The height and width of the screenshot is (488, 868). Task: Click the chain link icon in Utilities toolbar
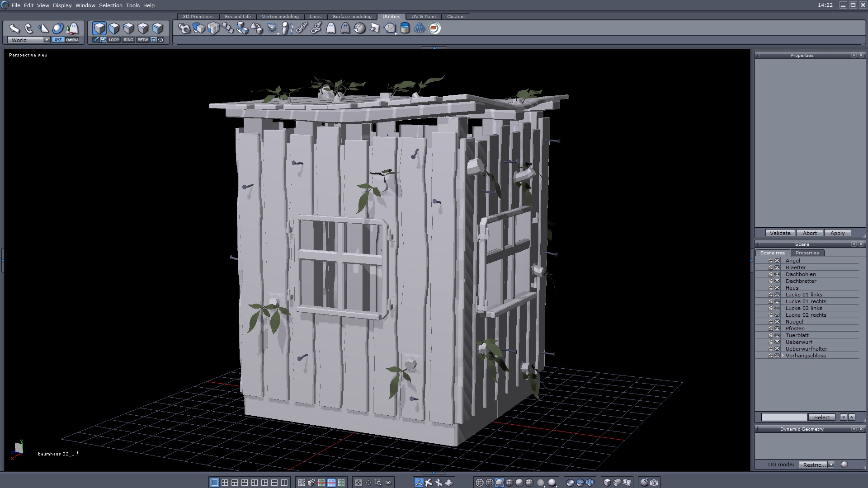(302, 28)
